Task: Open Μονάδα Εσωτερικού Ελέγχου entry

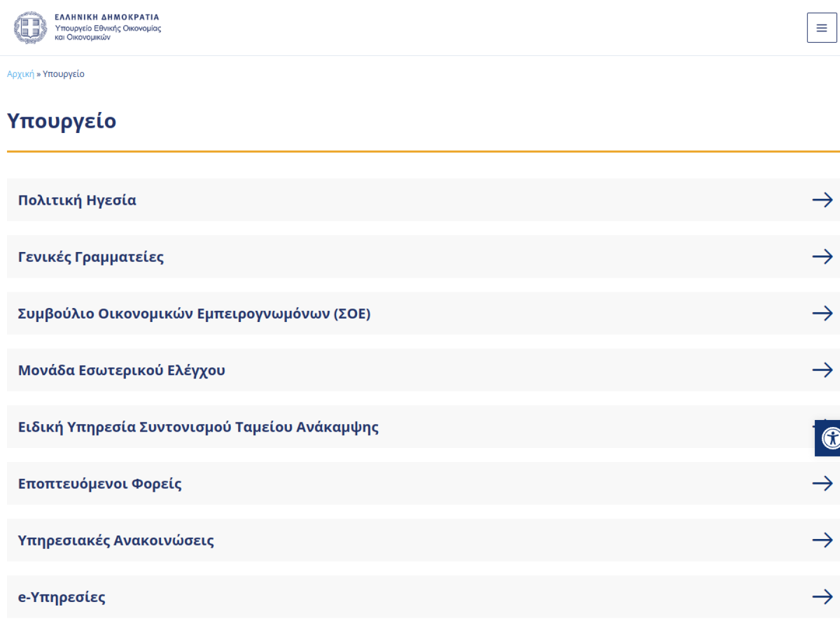Action: pyautogui.click(x=423, y=370)
